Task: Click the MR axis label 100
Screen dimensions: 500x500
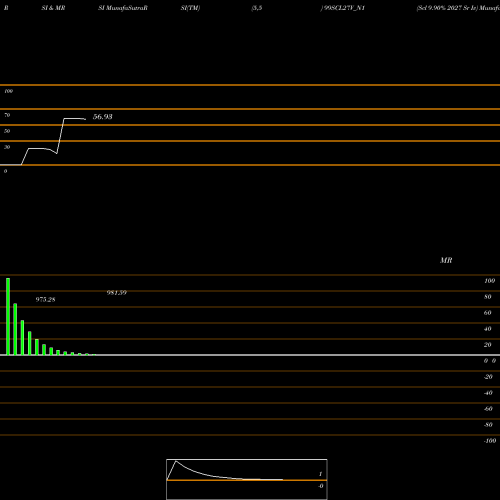Action: click(489, 281)
